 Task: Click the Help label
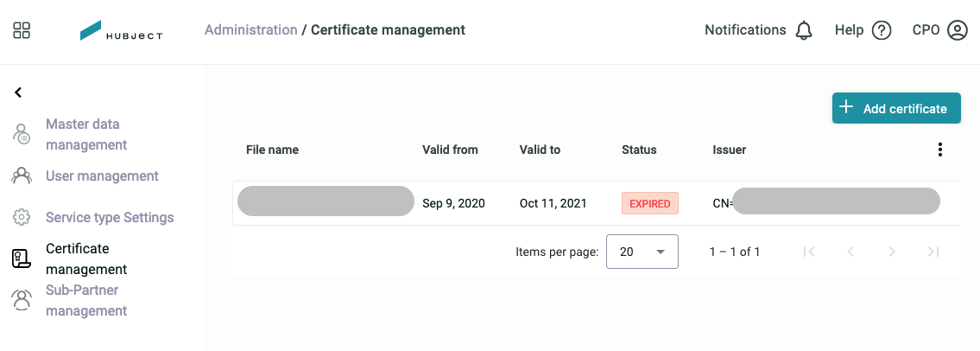tap(849, 30)
